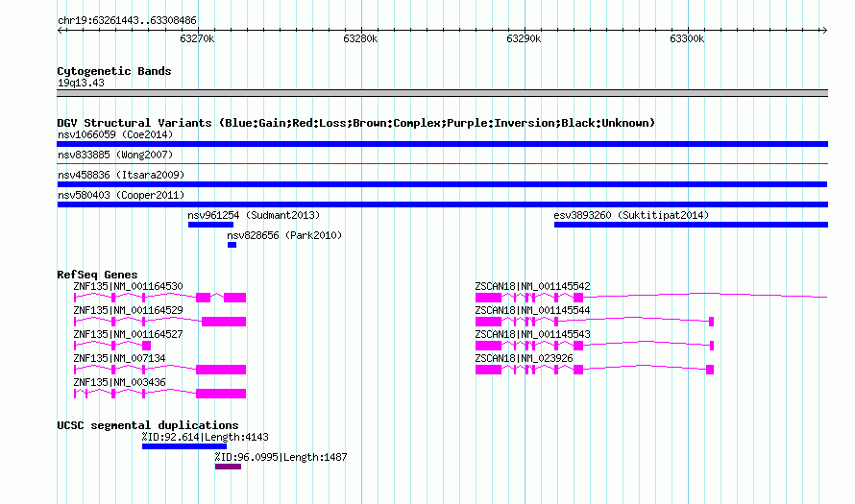
Task: Click the nsv833885 (Wong2007) label
Action: click(x=115, y=155)
